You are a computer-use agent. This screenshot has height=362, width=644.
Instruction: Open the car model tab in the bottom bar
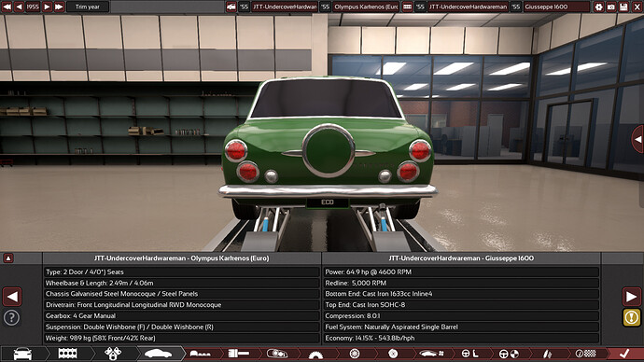tap(22, 354)
